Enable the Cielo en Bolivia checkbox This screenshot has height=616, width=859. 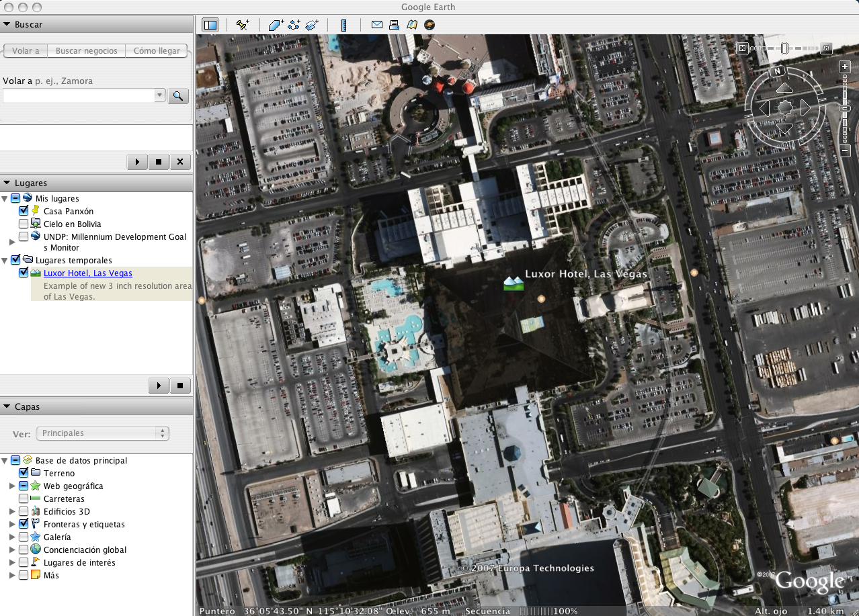pos(24,224)
